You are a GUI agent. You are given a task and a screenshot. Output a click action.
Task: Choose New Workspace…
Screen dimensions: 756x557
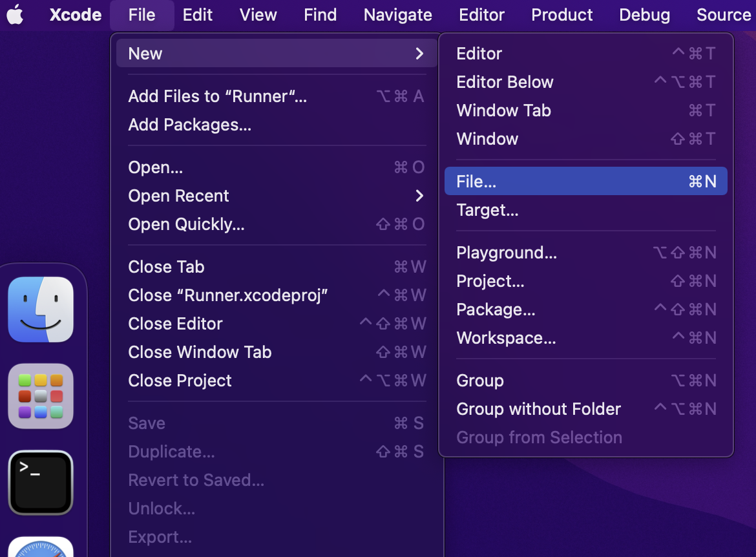click(x=586, y=337)
